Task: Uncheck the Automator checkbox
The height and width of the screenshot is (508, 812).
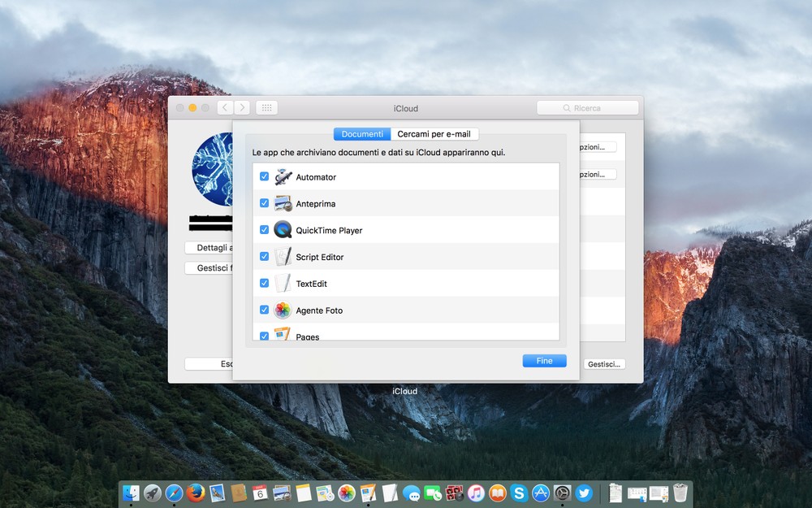Action: (x=264, y=176)
